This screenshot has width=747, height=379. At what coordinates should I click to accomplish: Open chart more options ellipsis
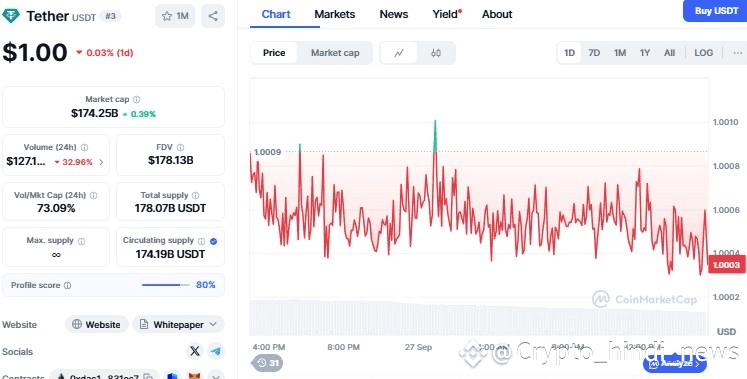737,53
